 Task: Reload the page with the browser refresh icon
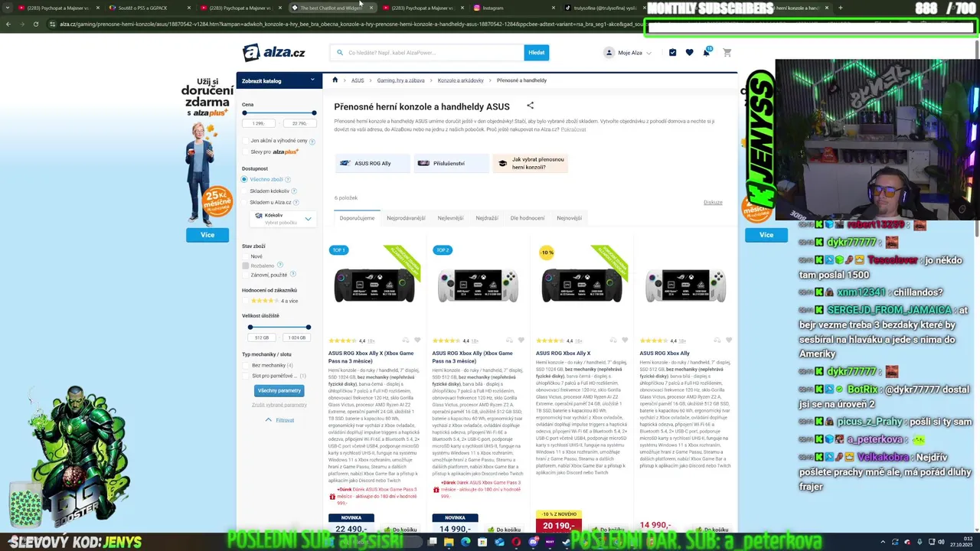pos(36,24)
